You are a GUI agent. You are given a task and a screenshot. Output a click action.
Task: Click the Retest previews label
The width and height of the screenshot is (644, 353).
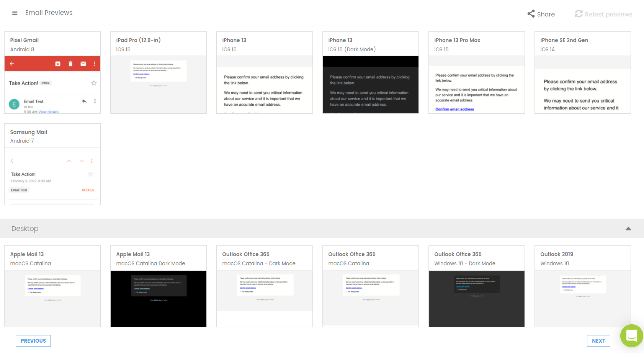(x=608, y=14)
